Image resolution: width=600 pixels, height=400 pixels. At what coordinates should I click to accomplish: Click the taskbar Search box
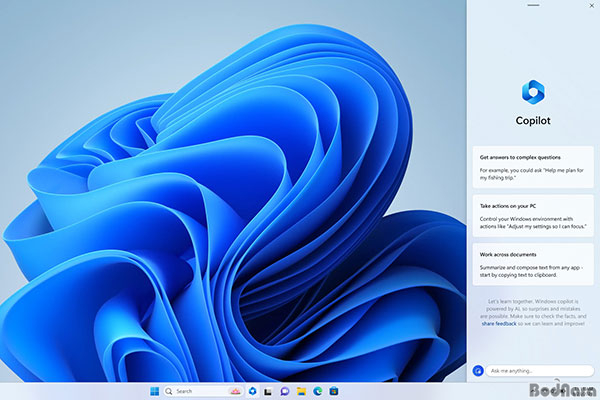coord(204,391)
